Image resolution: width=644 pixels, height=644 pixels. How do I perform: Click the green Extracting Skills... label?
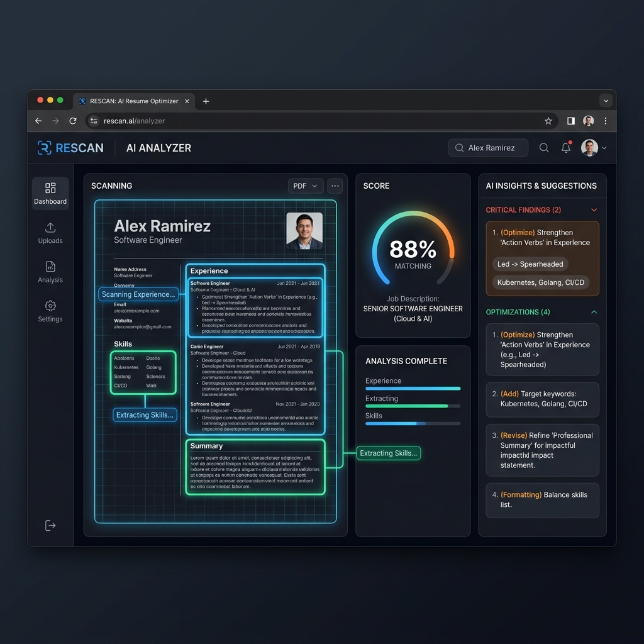[x=389, y=453]
